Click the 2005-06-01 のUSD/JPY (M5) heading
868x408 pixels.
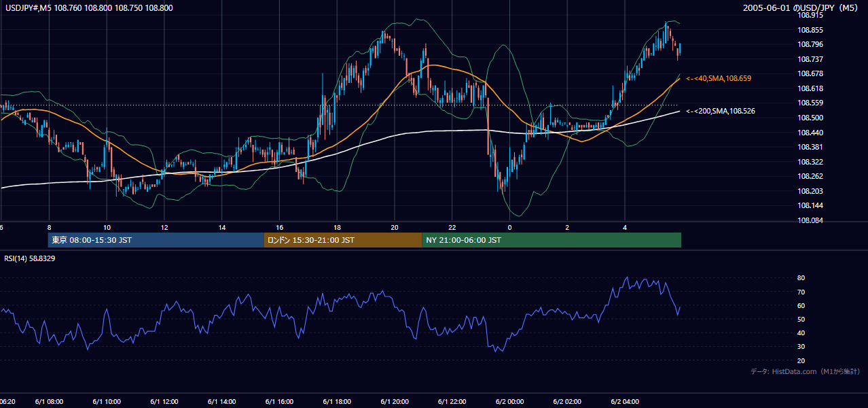coord(801,8)
